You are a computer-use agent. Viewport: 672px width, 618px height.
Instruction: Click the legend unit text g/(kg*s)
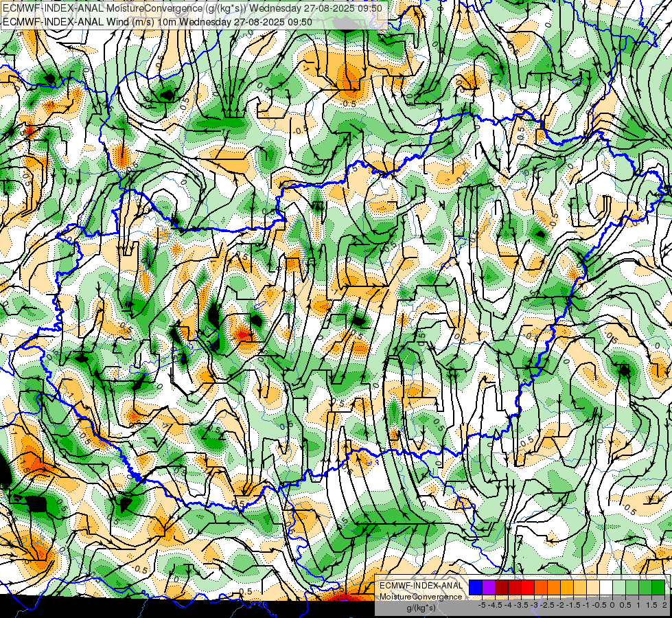[421, 608]
